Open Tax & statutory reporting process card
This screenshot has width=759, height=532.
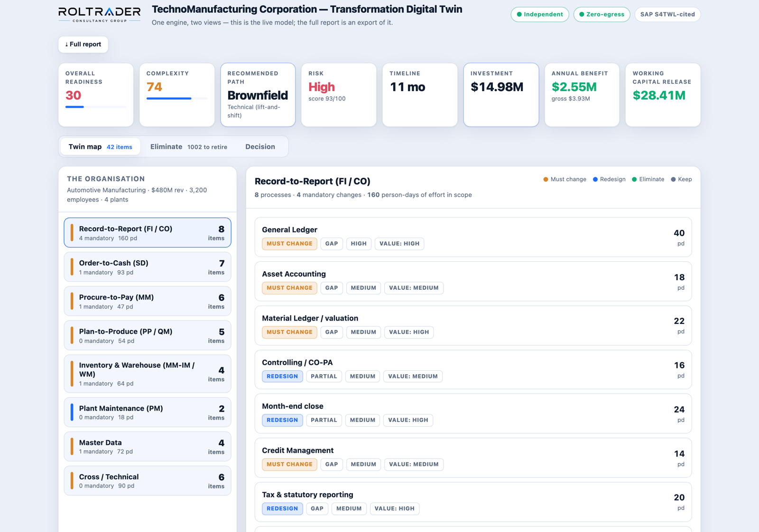473,502
